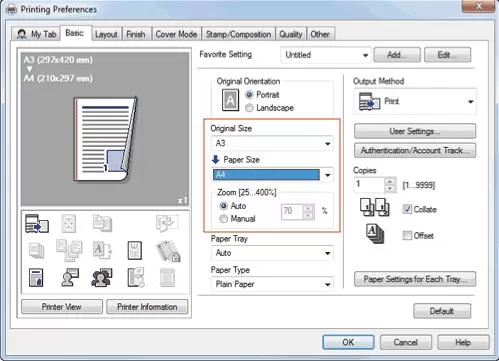Open the Layout tab
The image size is (499, 361).
[x=106, y=34]
